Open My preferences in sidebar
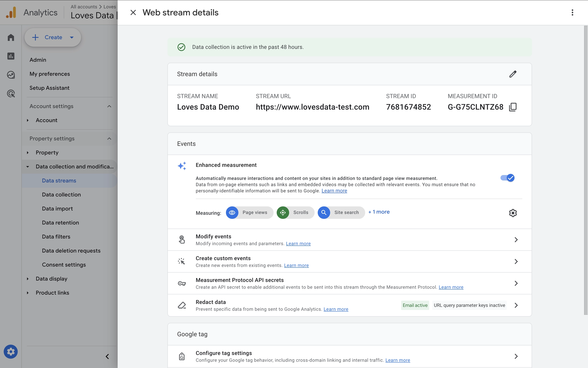Viewport: 588px width, 368px height. point(50,74)
